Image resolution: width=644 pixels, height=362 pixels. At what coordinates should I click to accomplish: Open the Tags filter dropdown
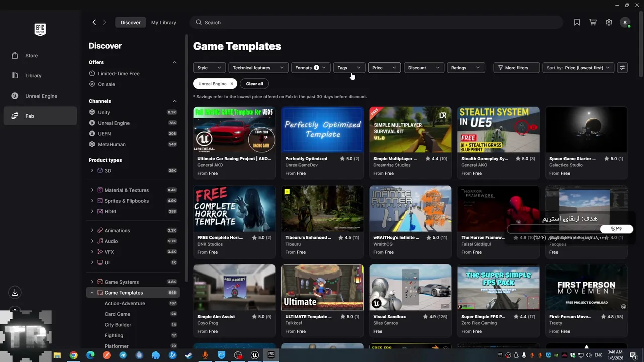[349, 68]
